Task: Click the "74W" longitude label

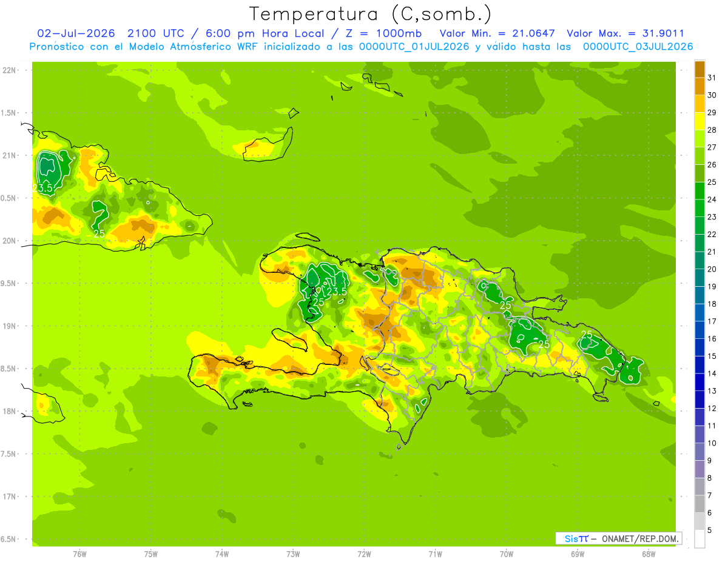Action: (222, 554)
